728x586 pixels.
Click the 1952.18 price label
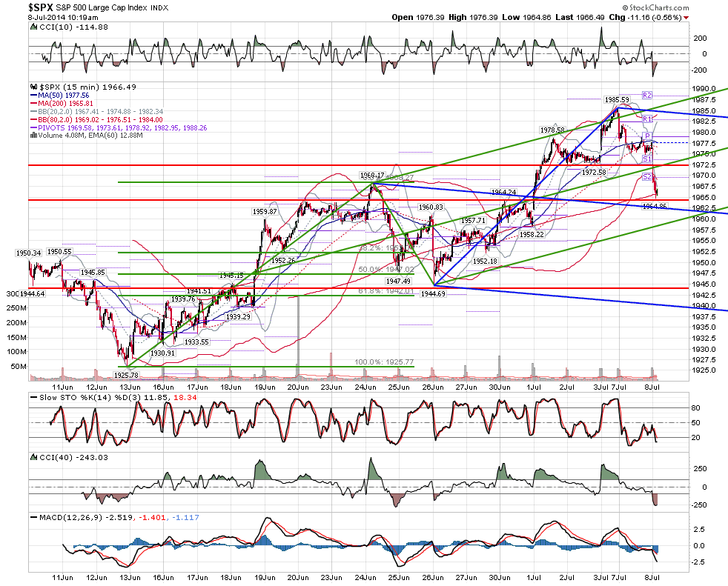pos(485,262)
